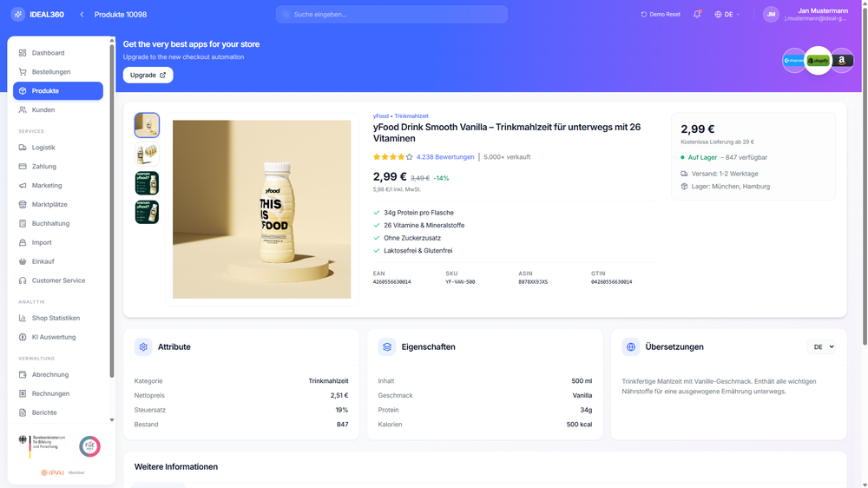The height and width of the screenshot is (488, 868).
Task: Click the Auf Lager status text
Action: coord(702,157)
